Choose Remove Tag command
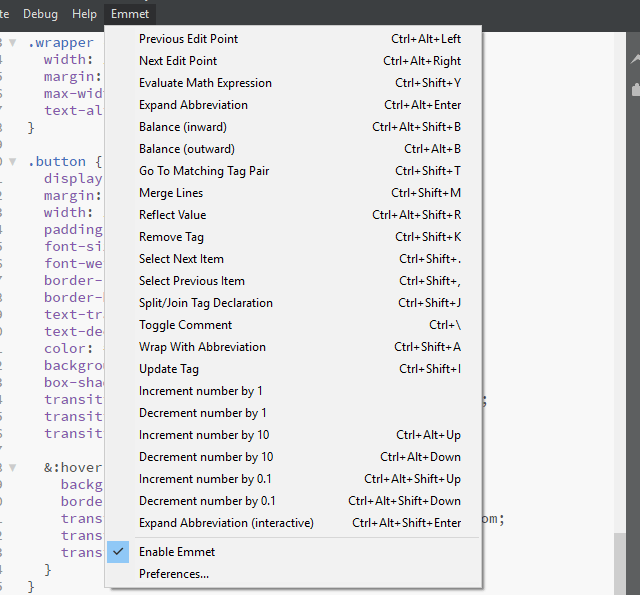Viewport: 640px width, 595px height. [x=171, y=237]
